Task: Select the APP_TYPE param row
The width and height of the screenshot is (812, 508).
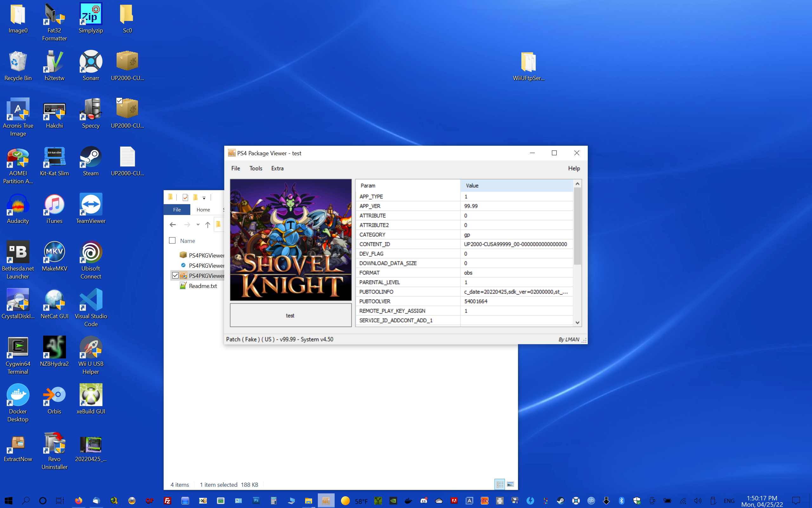Action: [x=464, y=197]
